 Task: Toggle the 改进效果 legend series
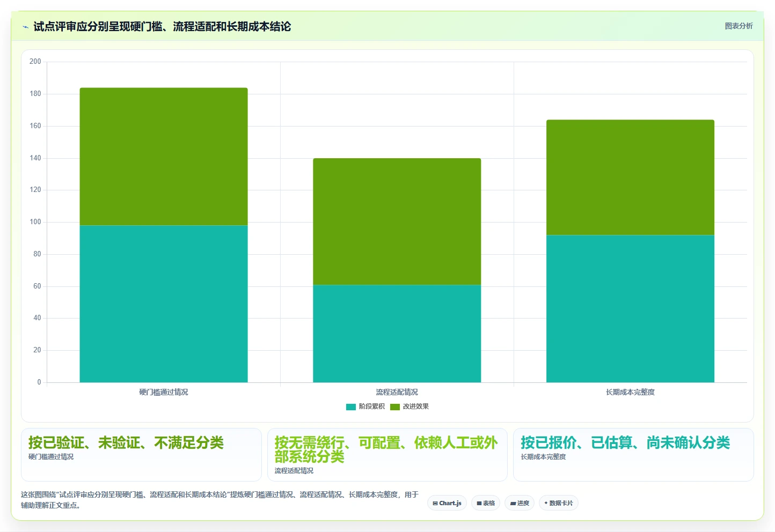410,407
